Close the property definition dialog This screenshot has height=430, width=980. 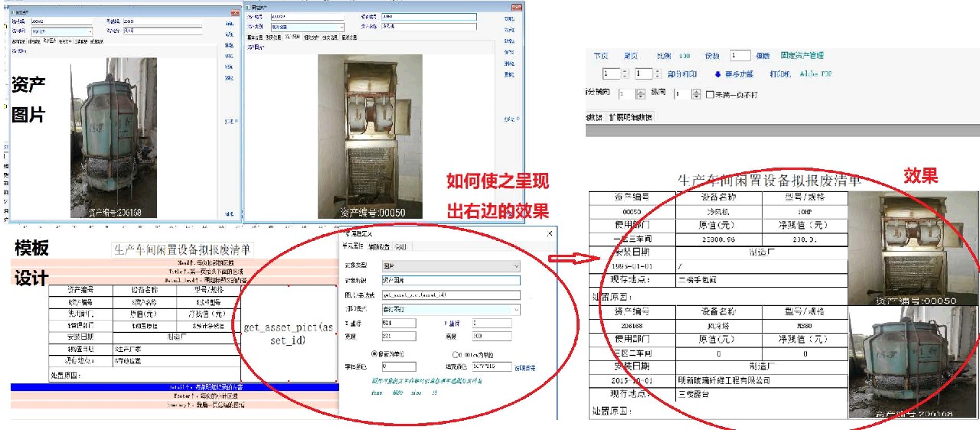pyautogui.click(x=549, y=234)
